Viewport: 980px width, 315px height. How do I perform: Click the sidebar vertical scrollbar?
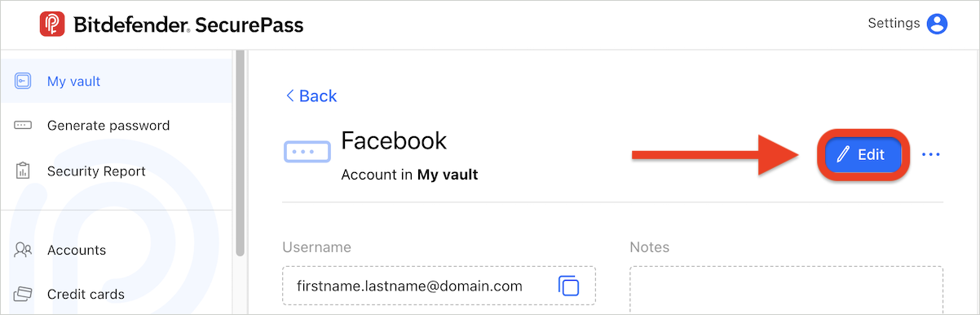[x=240, y=152]
